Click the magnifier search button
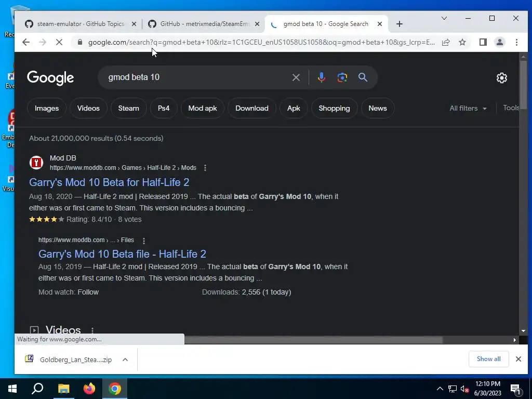Viewport: 532px width, 399px height. pyautogui.click(x=363, y=77)
